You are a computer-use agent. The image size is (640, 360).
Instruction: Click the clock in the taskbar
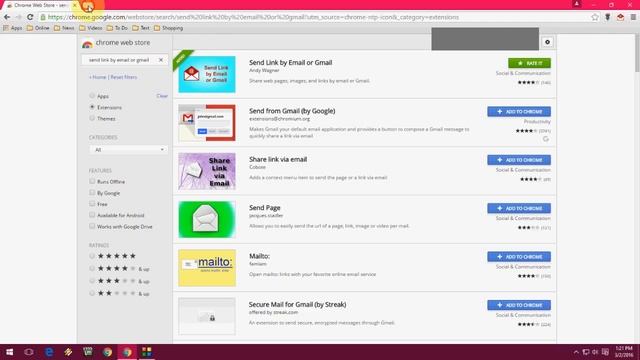624,352
